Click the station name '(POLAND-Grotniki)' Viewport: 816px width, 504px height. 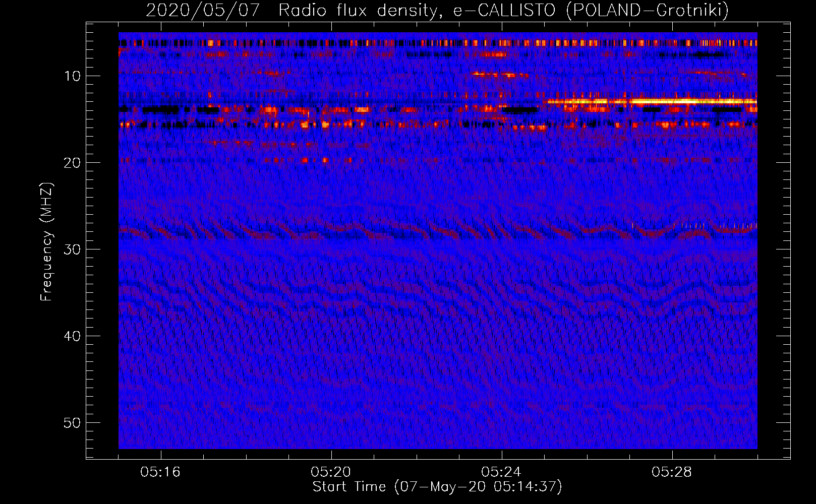pyautogui.click(x=648, y=10)
